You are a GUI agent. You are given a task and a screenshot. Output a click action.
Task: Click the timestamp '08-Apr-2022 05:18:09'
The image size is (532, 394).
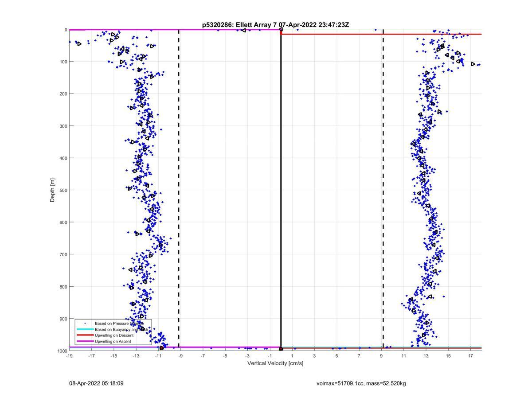coord(96,383)
